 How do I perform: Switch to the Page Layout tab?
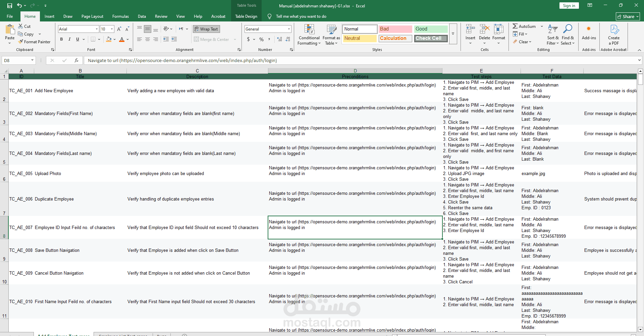click(x=92, y=16)
